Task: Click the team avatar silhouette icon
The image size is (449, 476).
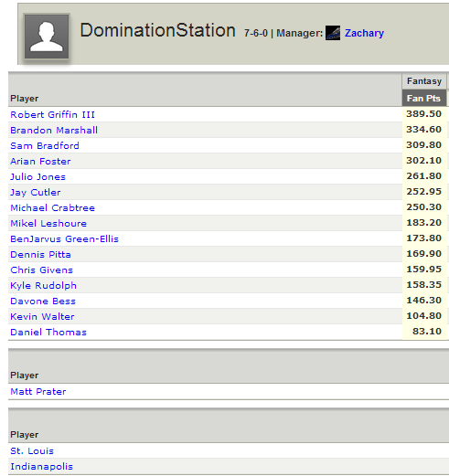Action: 47,37
